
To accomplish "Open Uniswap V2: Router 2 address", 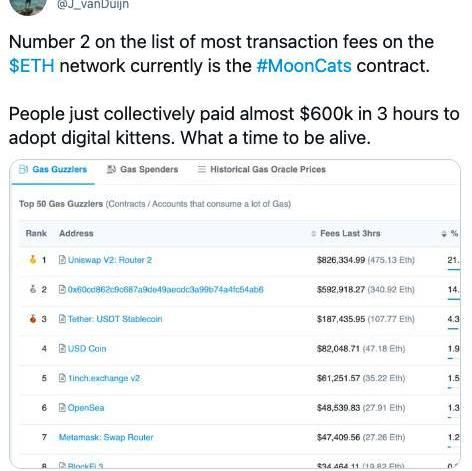I will point(110,260).
